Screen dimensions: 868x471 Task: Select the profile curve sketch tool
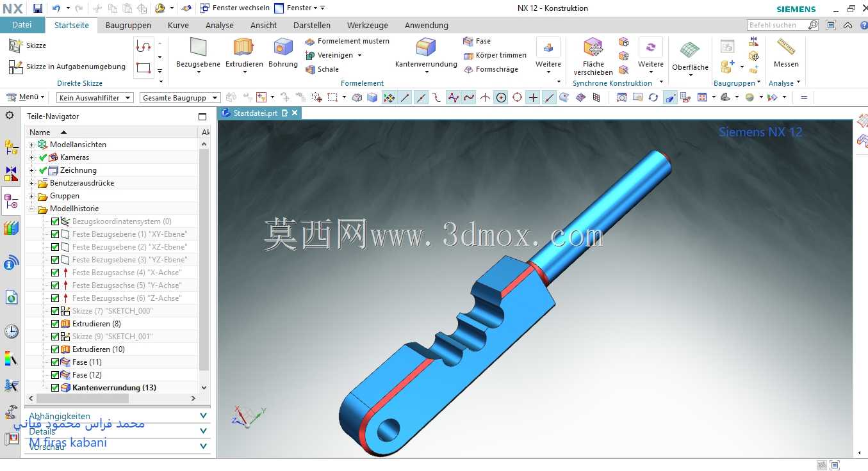(143, 46)
